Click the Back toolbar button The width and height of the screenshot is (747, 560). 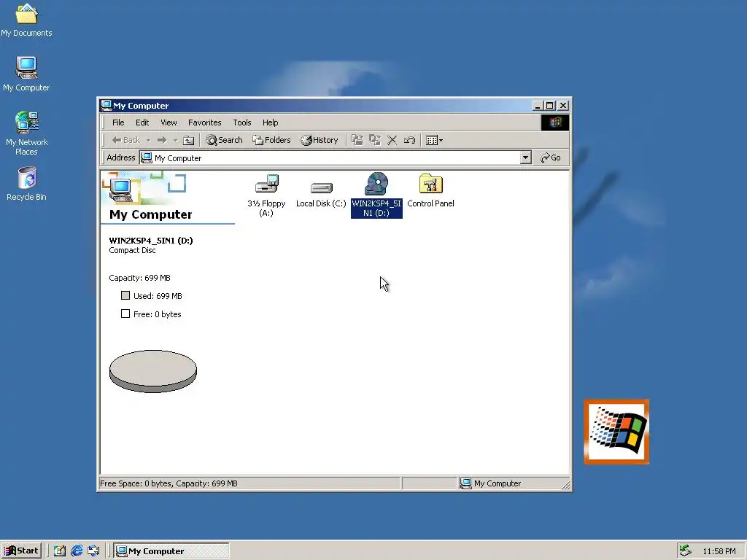[x=125, y=140]
